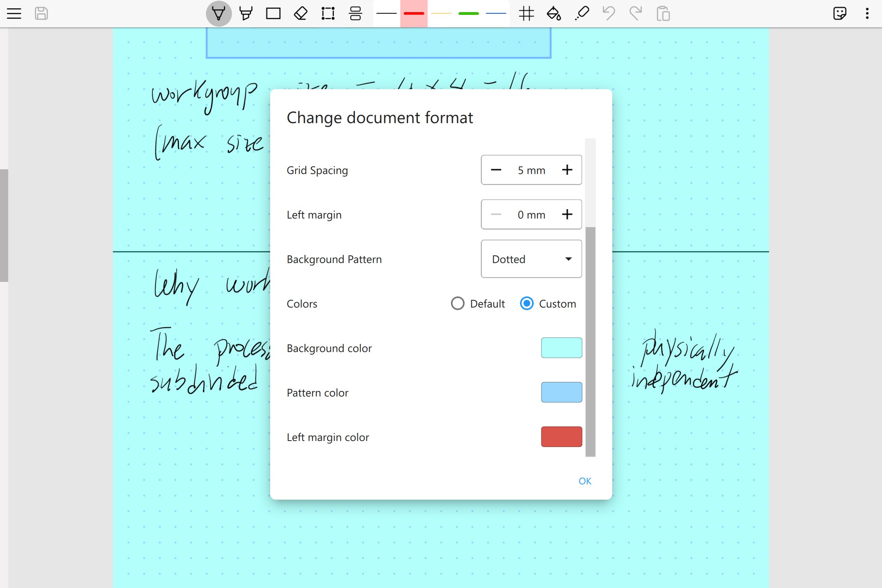
Task: Choose the red pen color
Action: (x=413, y=13)
